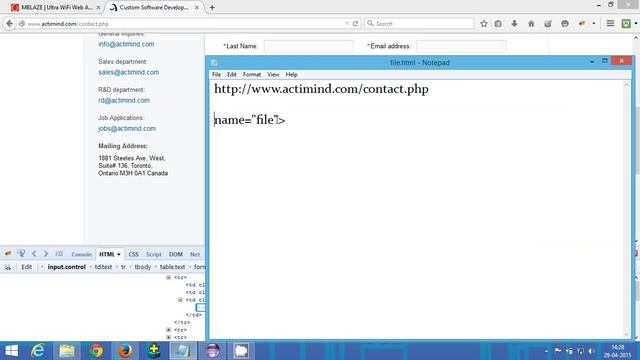The width and height of the screenshot is (640, 360).
Task: Reload the page using the refresh icon
Action: (x=356, y=24)
